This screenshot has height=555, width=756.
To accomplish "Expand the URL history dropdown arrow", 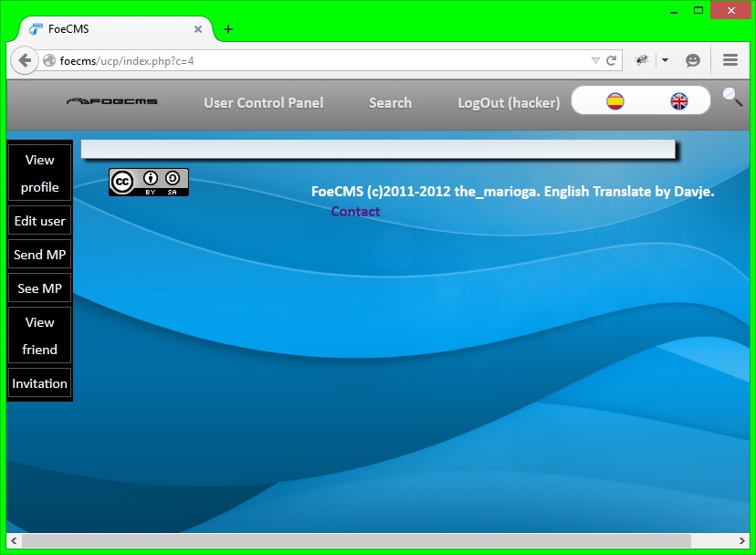I will pyautogui.click(x=595, y=61).
